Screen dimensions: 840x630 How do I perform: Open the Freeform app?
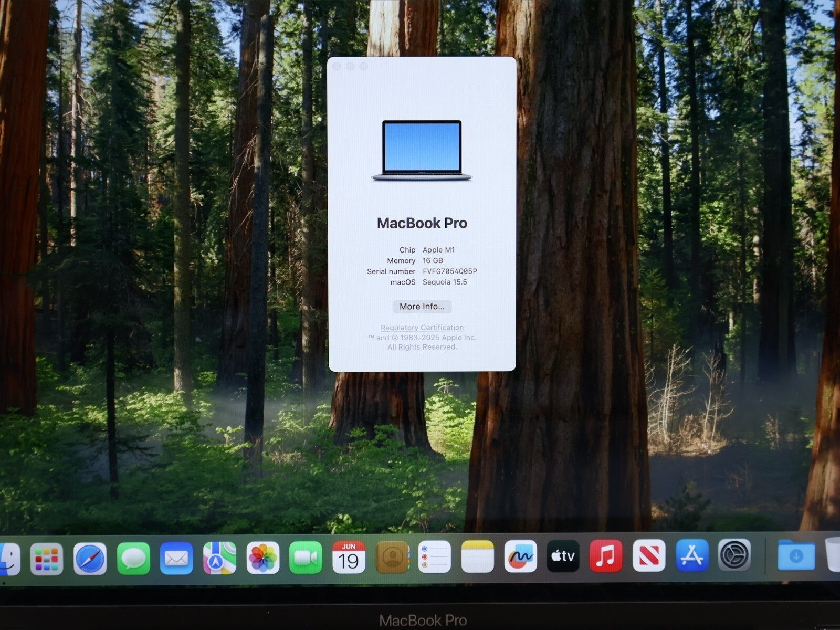coord(521,556)
